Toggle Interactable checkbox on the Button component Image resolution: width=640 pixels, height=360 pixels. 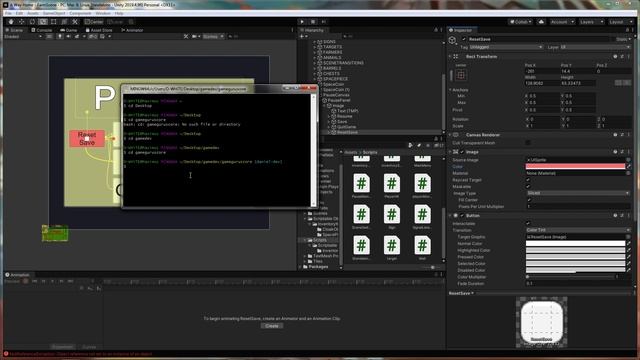528,223
